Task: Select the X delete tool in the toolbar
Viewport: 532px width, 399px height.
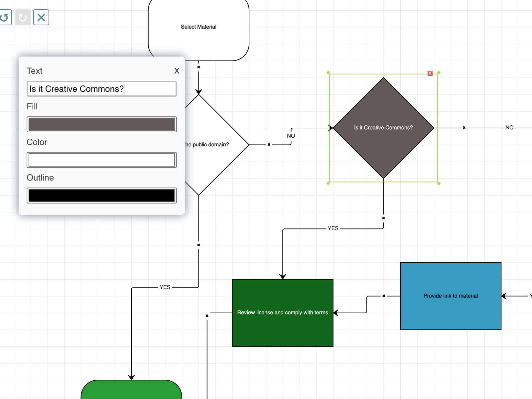Action: (41, 18)
